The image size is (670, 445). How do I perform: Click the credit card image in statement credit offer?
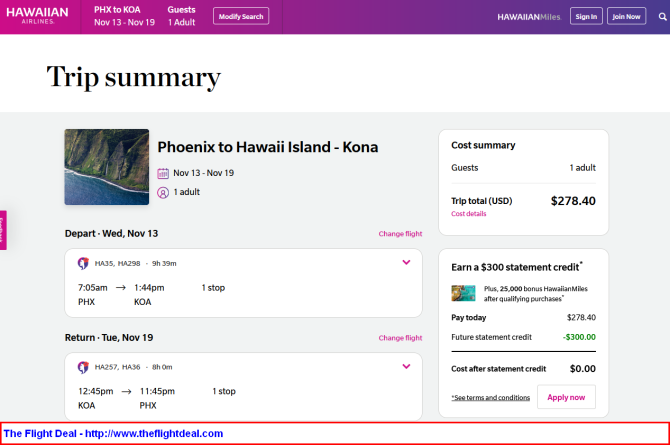463,293
